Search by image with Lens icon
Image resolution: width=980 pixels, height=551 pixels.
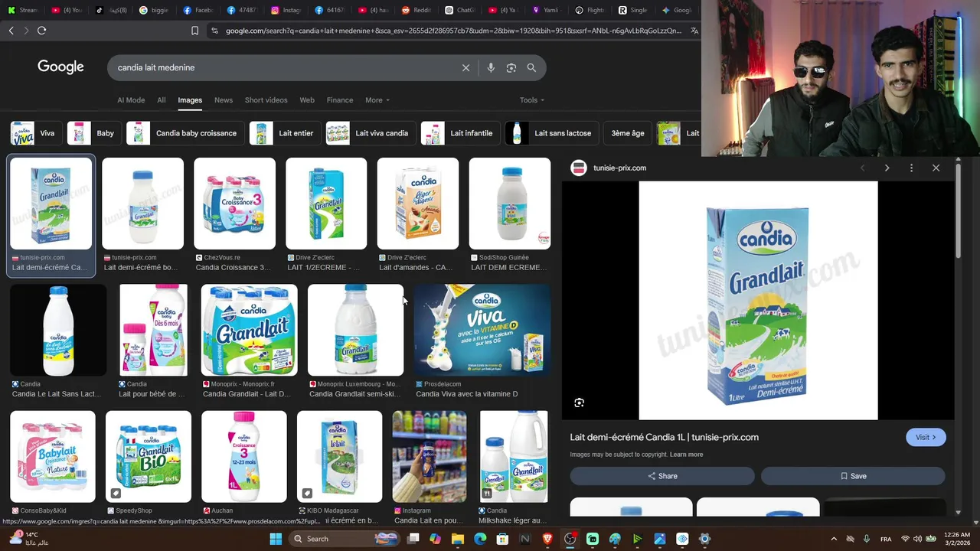coord(511,67)
